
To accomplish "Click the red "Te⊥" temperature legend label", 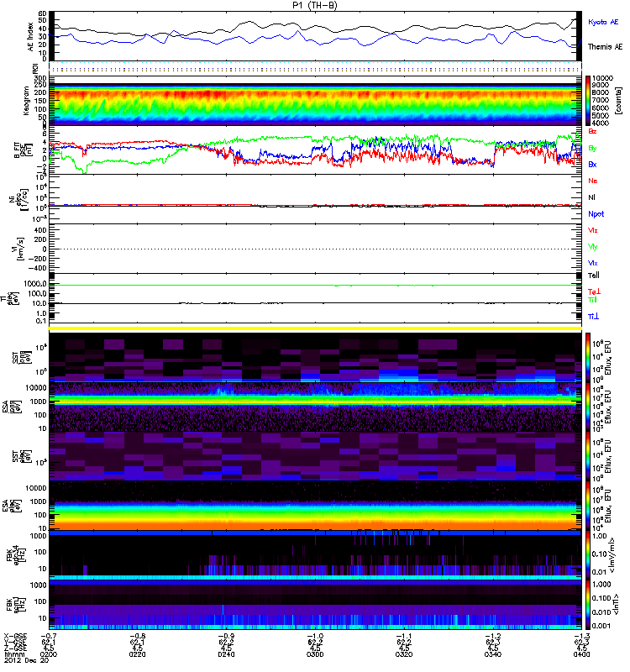I will coord(594,291).
